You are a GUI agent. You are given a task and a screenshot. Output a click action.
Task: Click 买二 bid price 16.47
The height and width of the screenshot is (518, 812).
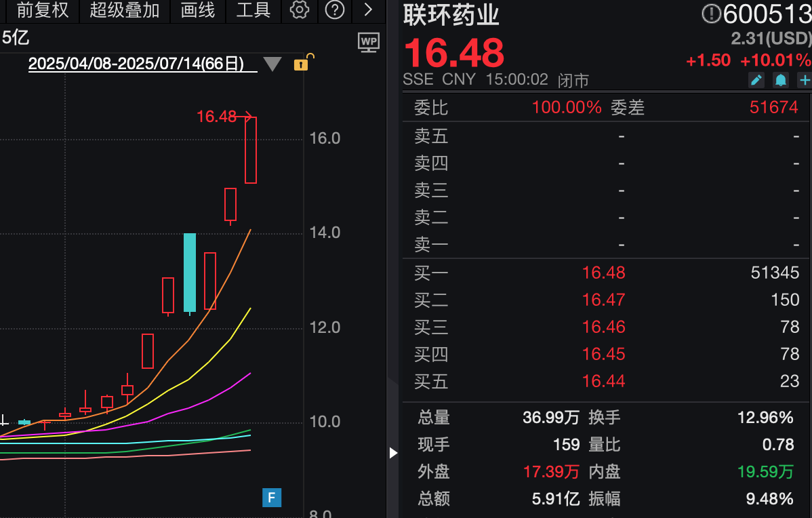pyautogui.click(x=603, y=300)
